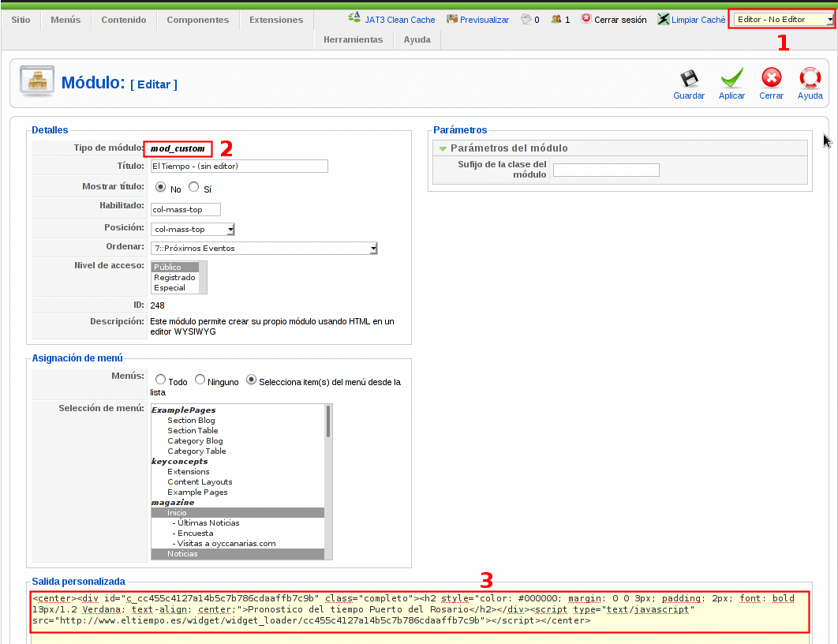Open the Editor - No Editor dropdown

(x=784, y=20)
